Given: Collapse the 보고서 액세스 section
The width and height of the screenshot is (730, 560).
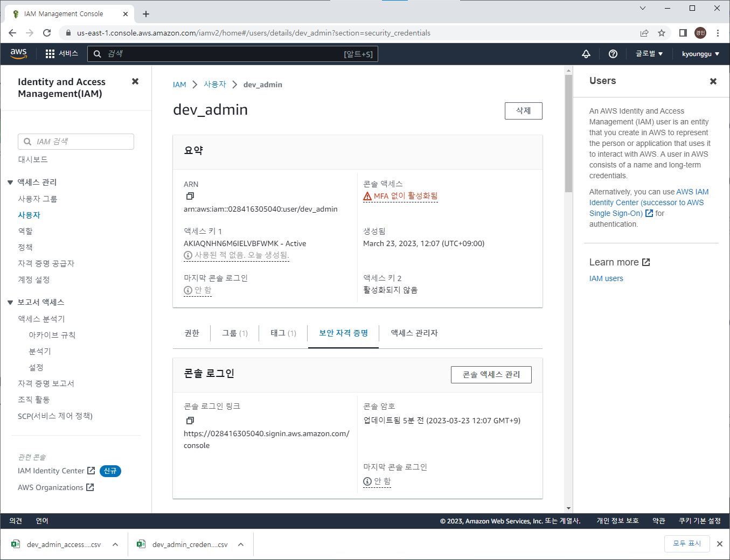Looking at the screenshot, I should tap(10, 303).
